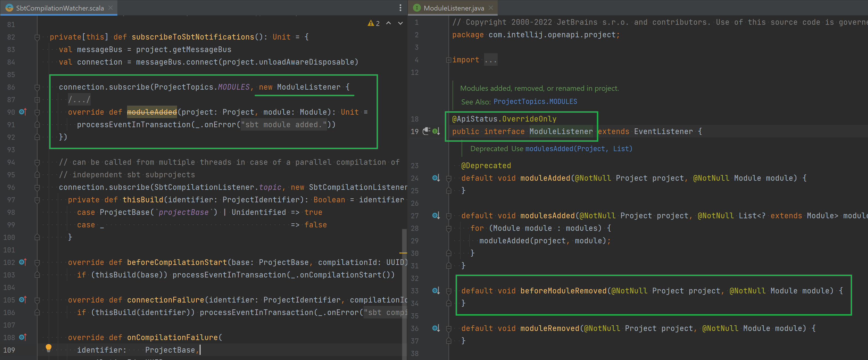Click implementations gutter icon beside moduleAdded line 24
Image resolution: width=868 pixels, height=360 pixels.
click(x=436, y=178)
